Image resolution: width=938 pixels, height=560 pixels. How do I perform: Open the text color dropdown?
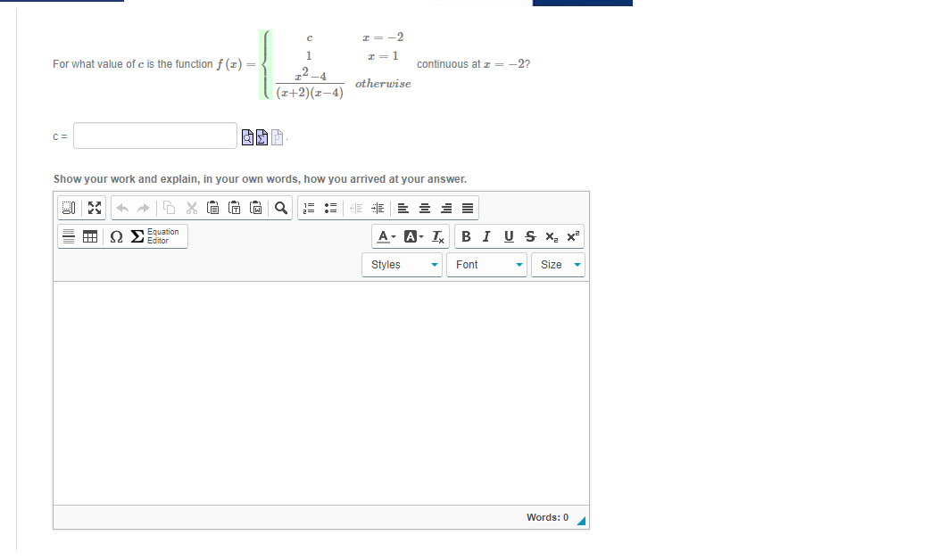coord(386,236)
